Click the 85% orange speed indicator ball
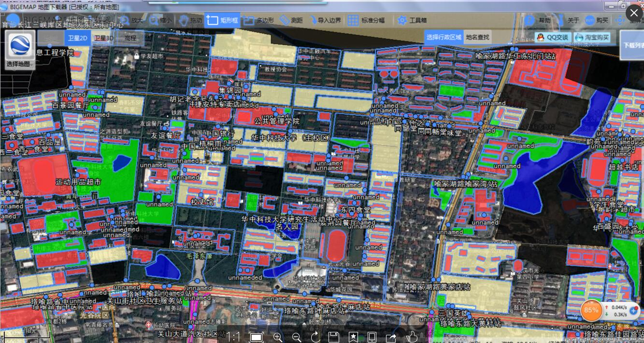Image resolution: width=644 pixels, height=343 pixels. (591, 310)
